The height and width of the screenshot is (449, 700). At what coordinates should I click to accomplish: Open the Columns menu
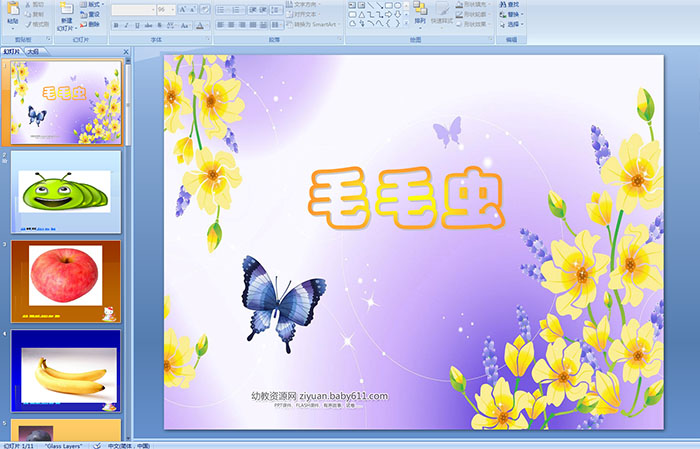[277, 25]
